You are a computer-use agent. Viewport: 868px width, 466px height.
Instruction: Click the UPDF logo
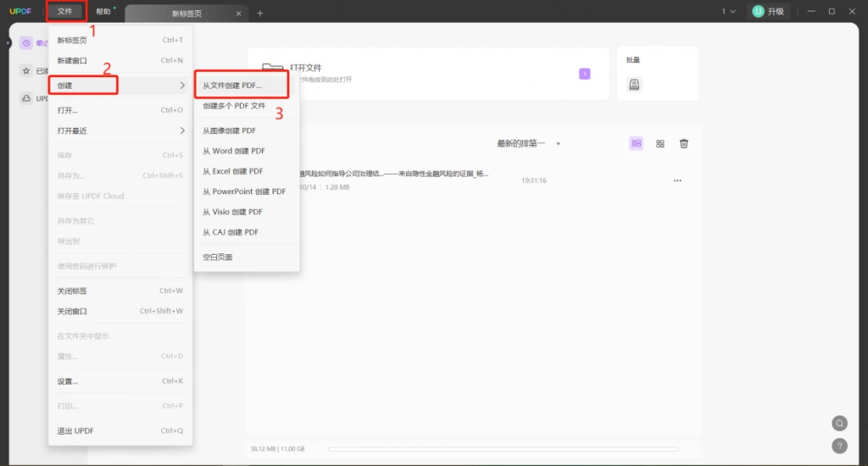click(x=20, y=11)
